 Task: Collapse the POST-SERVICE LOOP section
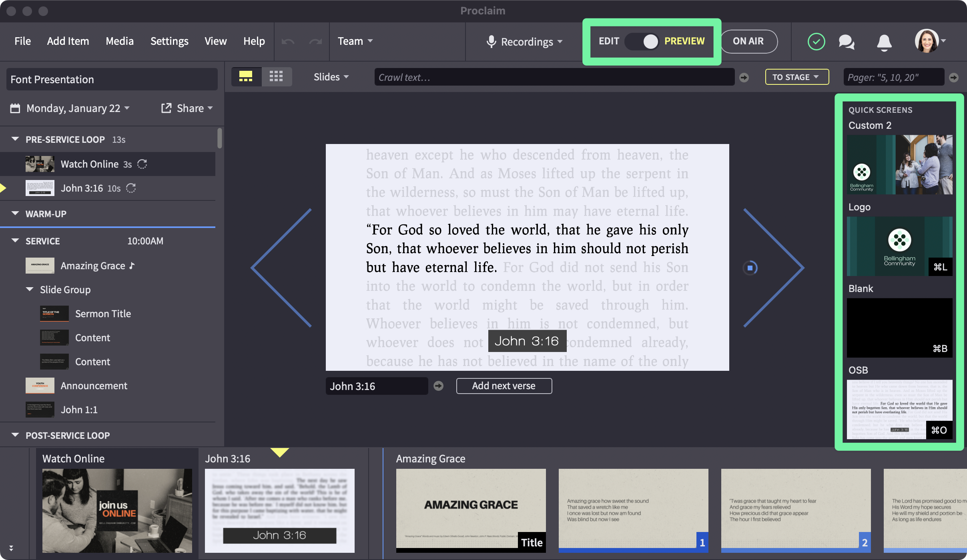[x=15, y=435]
